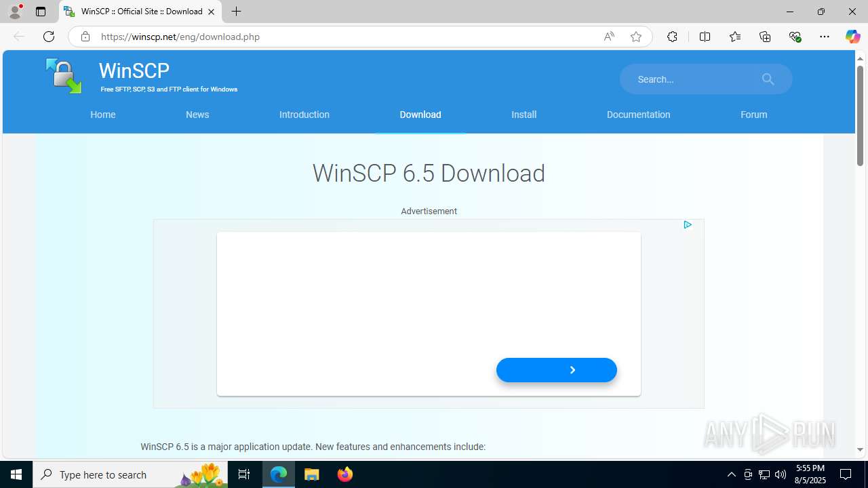Viewport: 868px width, 488px height.
Task: Open File Explorer from taskbar
Action: [312, 474]
